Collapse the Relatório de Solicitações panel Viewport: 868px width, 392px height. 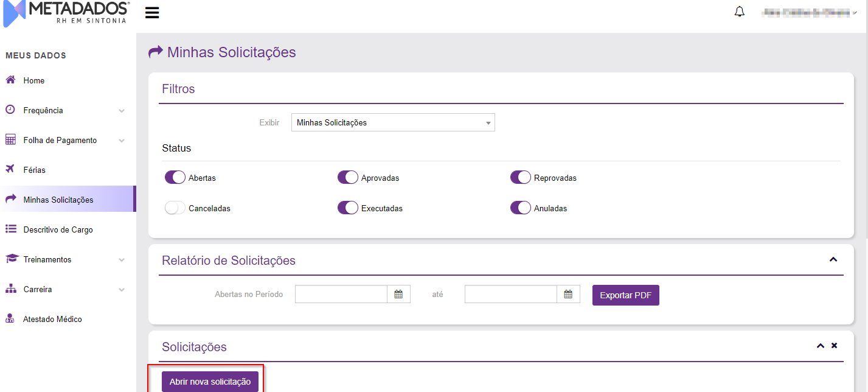[x=833, y=259]
